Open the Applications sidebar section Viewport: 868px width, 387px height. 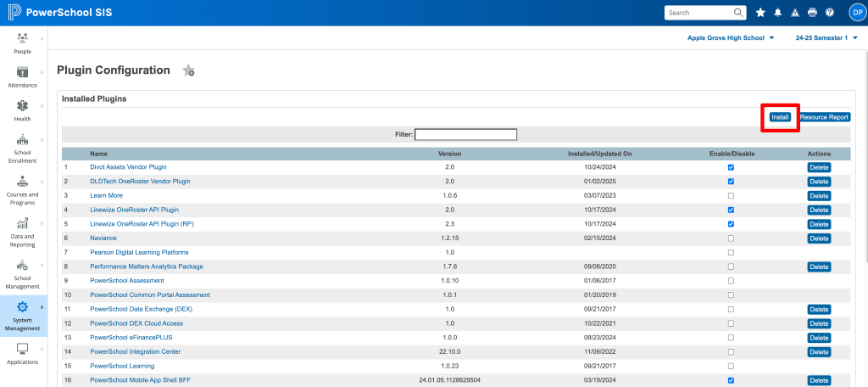(23, 354)
